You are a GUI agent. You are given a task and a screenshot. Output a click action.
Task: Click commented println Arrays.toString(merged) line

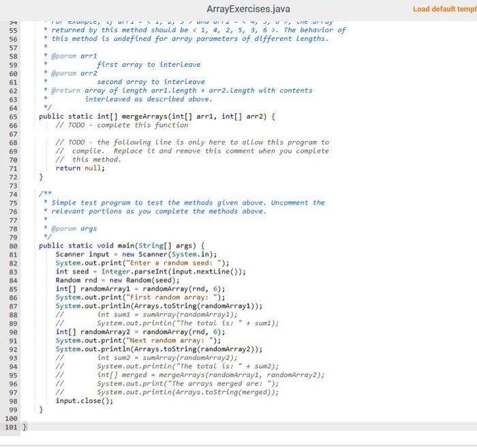[167, 392]
